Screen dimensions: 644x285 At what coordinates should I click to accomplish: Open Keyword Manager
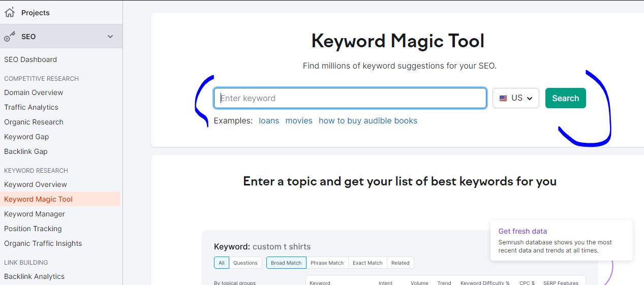point(35,214)
